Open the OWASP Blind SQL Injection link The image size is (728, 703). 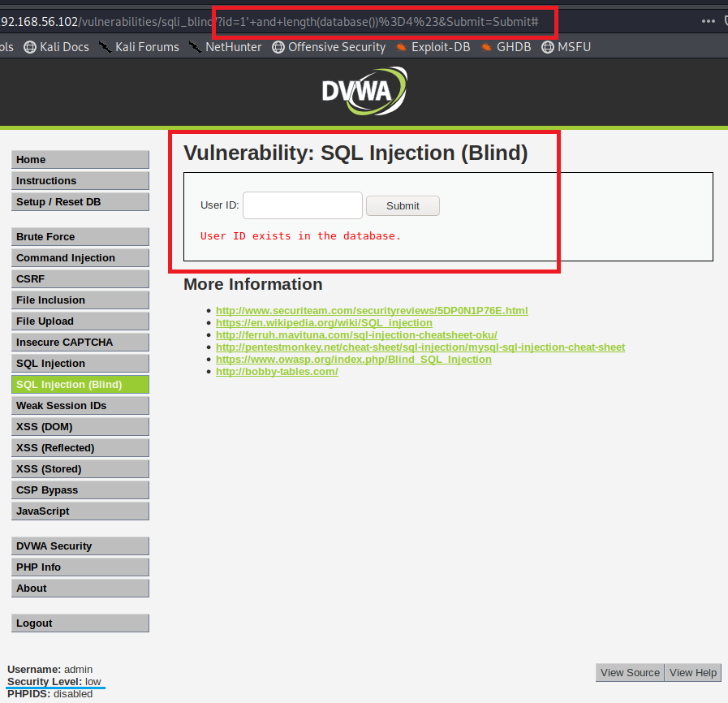(x=353, y=360)
